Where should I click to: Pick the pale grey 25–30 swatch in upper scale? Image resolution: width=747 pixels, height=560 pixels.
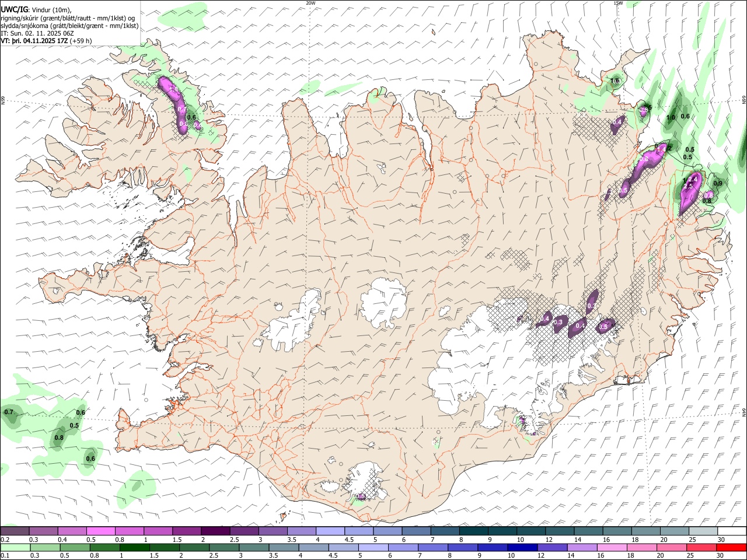703,531
